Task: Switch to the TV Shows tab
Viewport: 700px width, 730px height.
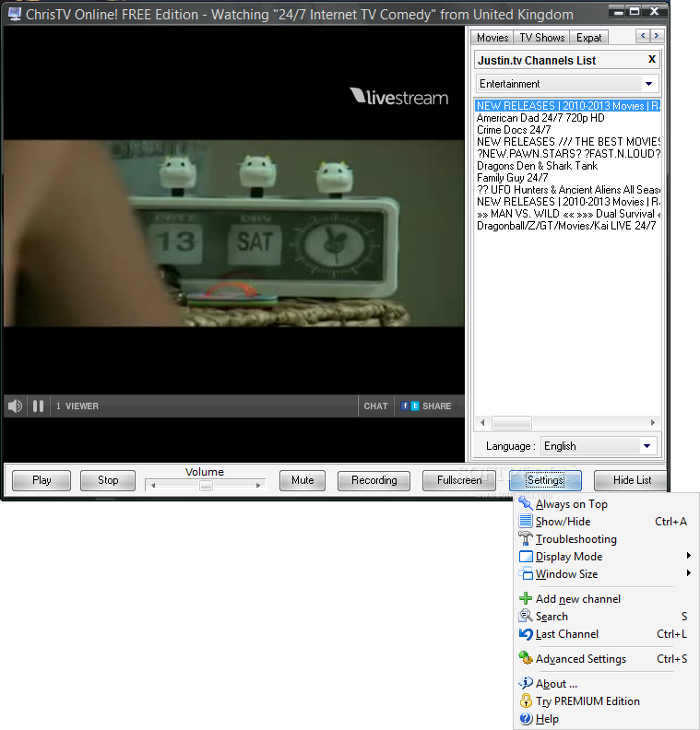Action: coord(541,37)
